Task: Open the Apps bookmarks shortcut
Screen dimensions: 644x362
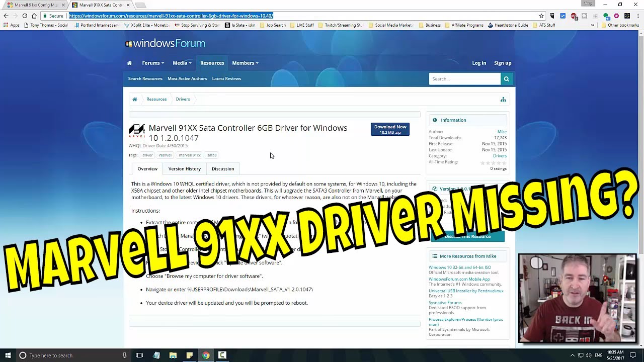Action: click(x=12, y=25)
